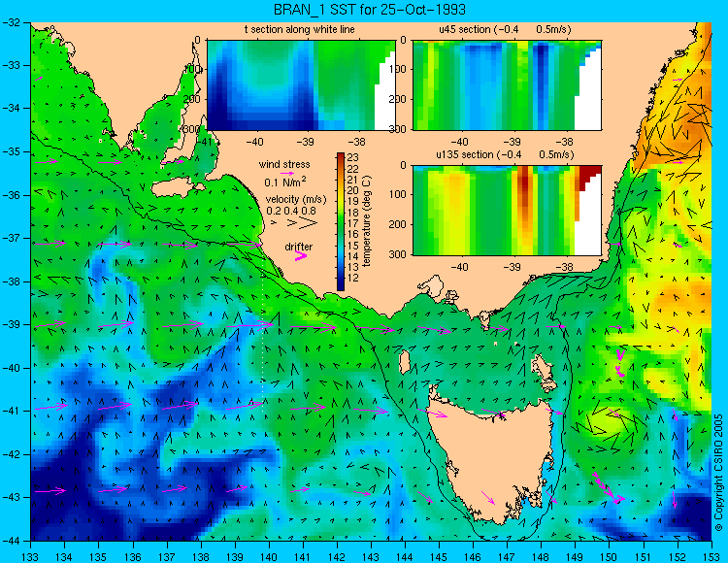Open the t section along white line inset plot

click(301, 85)
